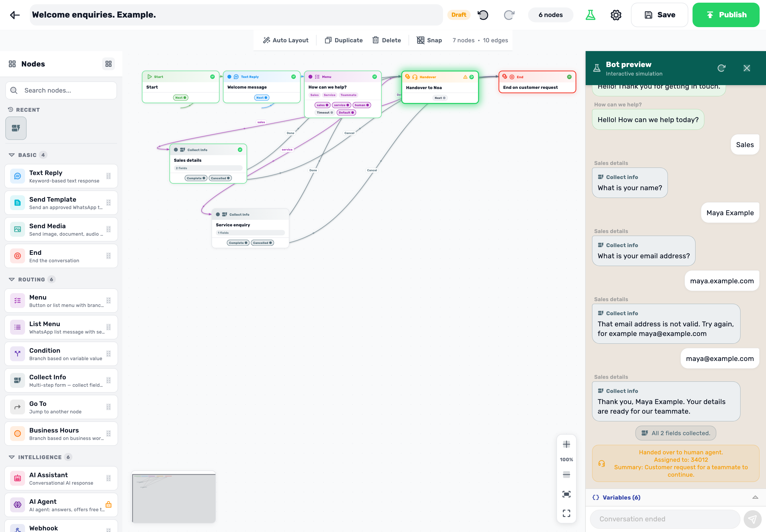The image size is (766, 532).
Task: Click the 6 nodes pill
Action: [550, 15]
